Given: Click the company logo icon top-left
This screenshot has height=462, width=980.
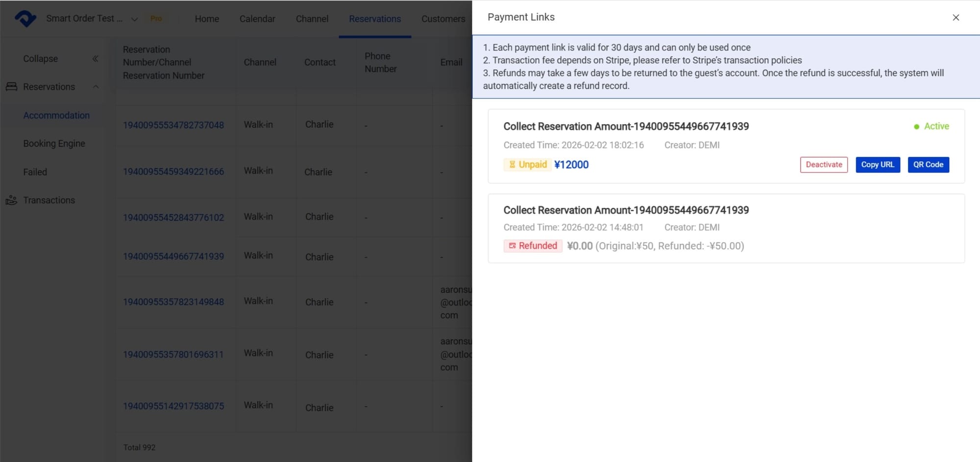Looking at the screenshot, I should click(x=25, y=19).
